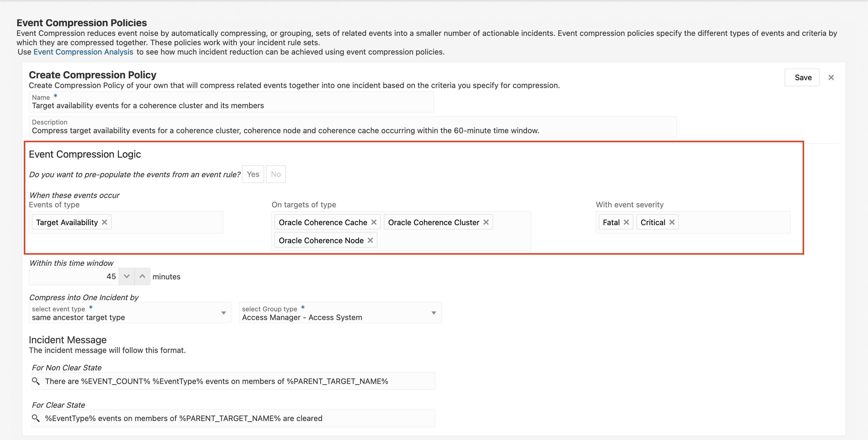Viewport: 868px width, 440px height.
Task: Click the policy Name input field
Action: 231,105
